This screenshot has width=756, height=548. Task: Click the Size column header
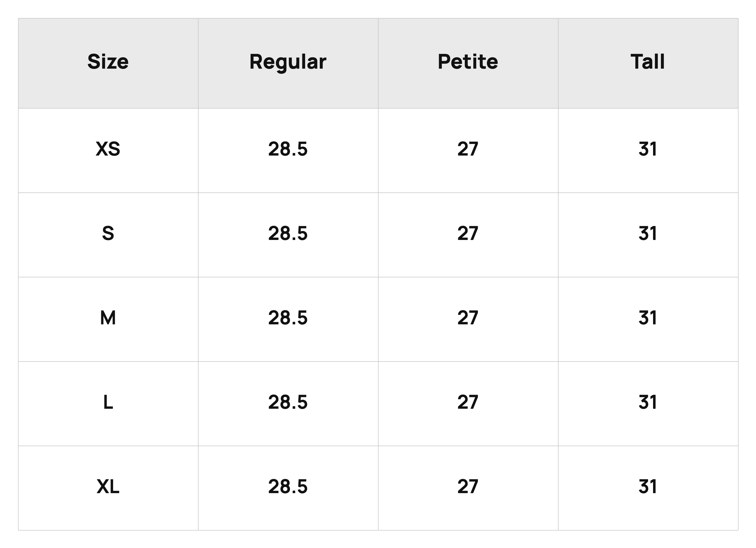(108, 62)
